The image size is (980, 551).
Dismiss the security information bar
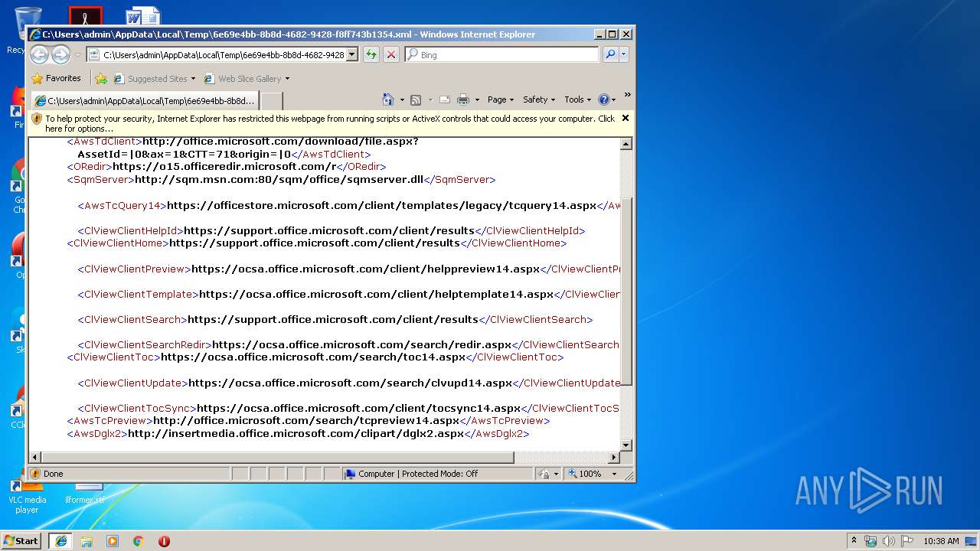click(626, 118)
